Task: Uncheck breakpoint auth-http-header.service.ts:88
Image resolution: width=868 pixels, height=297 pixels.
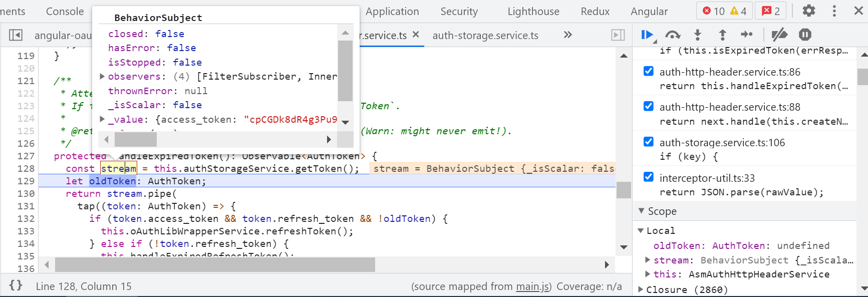Action: point(648,106)
